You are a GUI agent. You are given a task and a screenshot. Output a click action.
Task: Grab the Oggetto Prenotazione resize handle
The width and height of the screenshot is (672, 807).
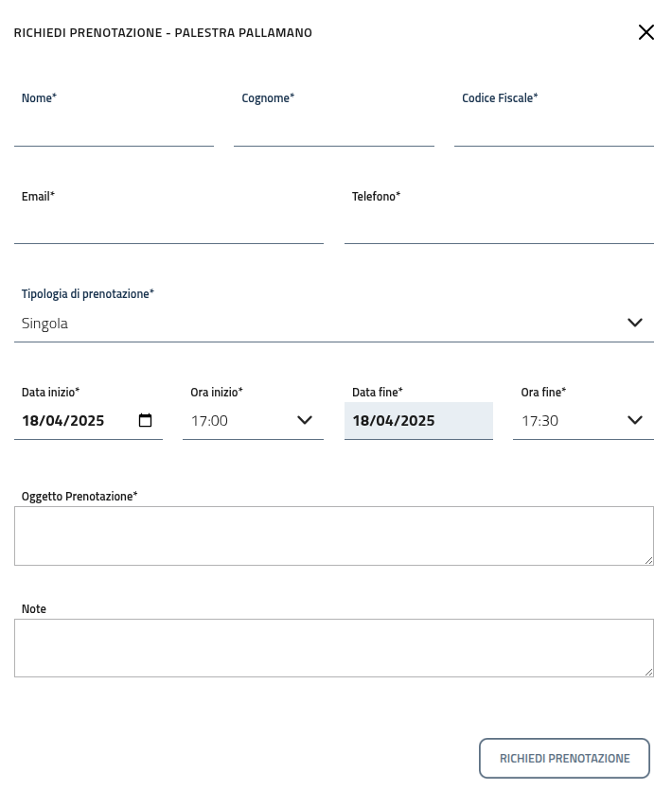coord(648,560)
